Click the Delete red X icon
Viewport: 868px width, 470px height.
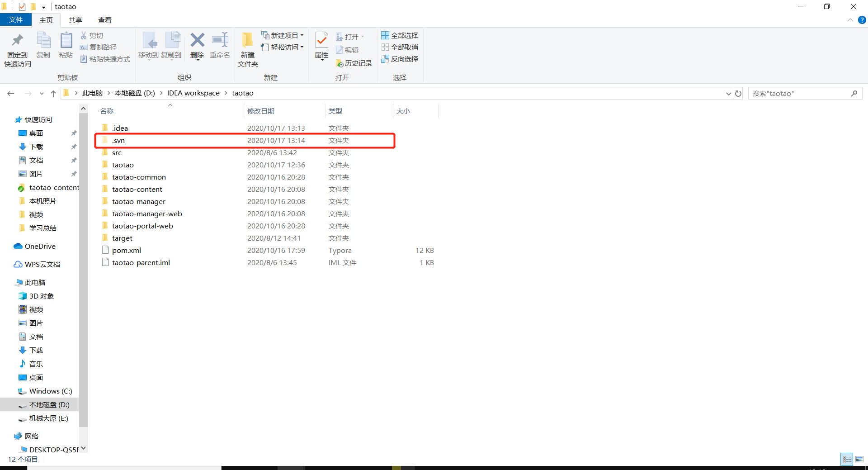(197, 45)
